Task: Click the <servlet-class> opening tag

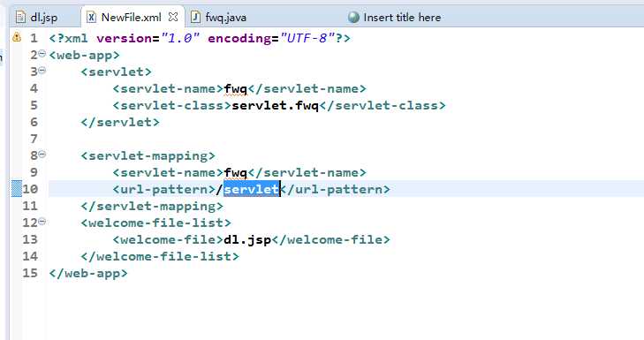Action: [x=172, y=105]
